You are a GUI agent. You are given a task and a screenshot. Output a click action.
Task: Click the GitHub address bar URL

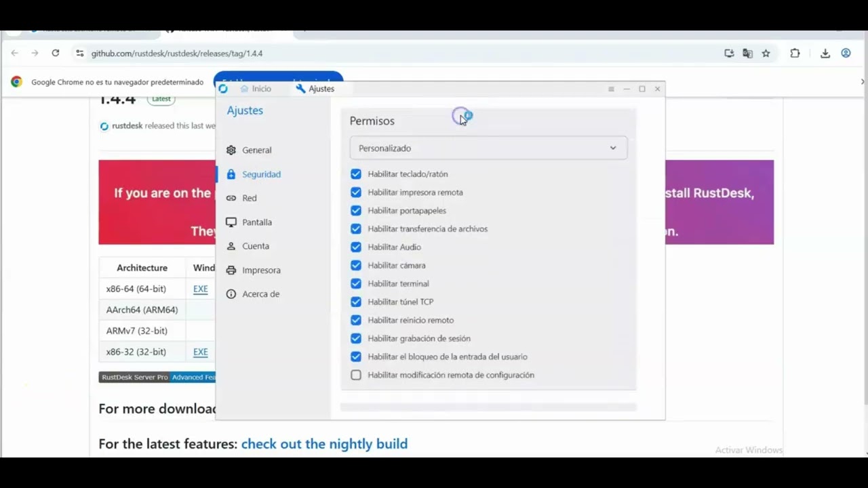click(x=177, y=53)
